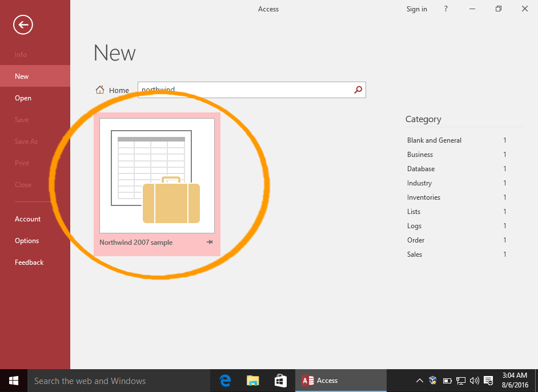Image resolution: width=538 pixels, height=392 pixels.
Task: Click the network tray icon
Action: click(461, 381)
